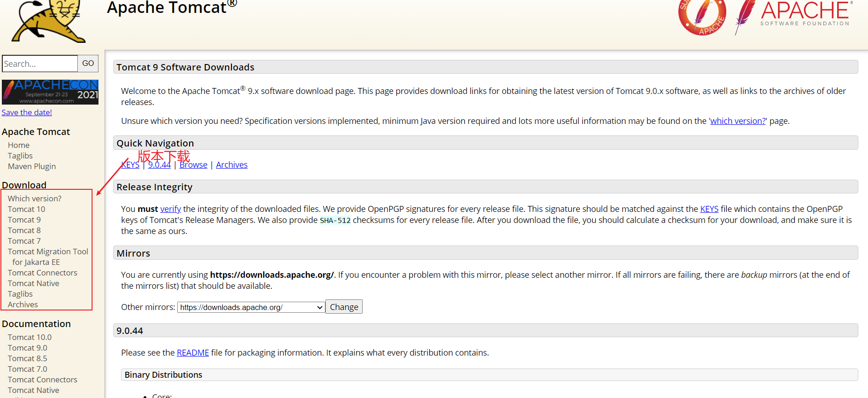Click the Tomcat cat logo
Viewport: 868px width, 398px height.
(49, 21)
